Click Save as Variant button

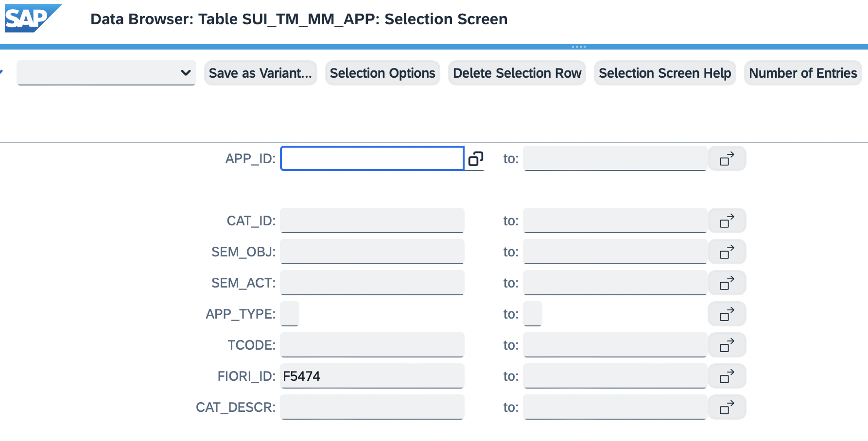tap(260, 73)
